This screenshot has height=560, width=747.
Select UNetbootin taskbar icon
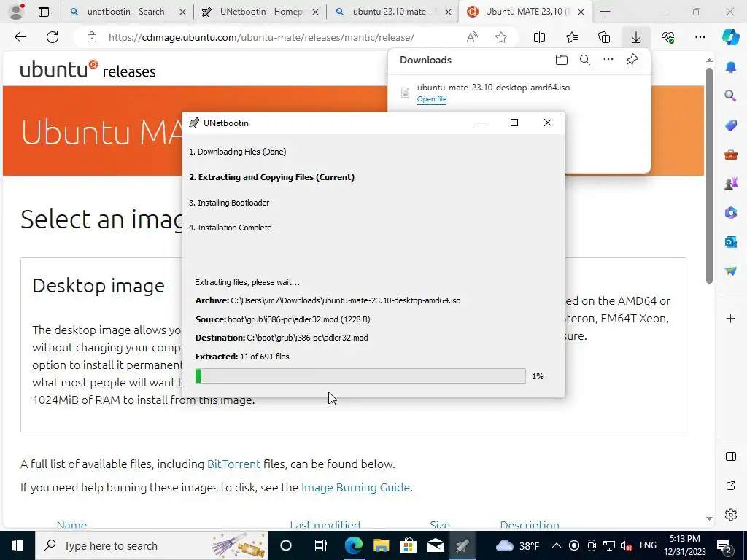click(462, 545)
